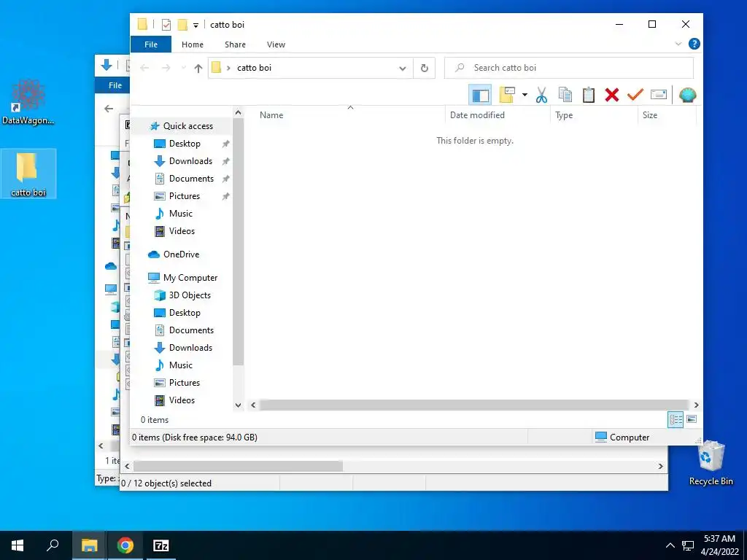The image size is (747, 560).
Task: Click the New folder quick access toolbar icon
Action: point(182,25)
